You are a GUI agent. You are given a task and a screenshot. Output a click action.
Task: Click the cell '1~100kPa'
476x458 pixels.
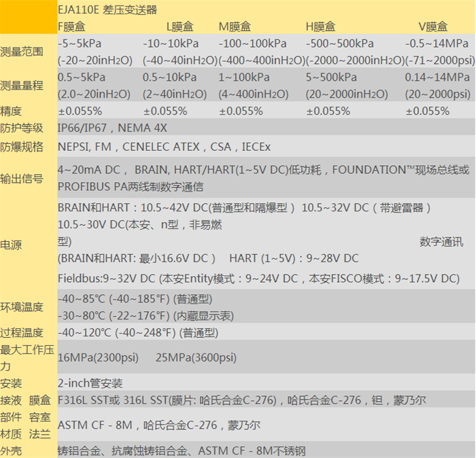pos(244,77)
